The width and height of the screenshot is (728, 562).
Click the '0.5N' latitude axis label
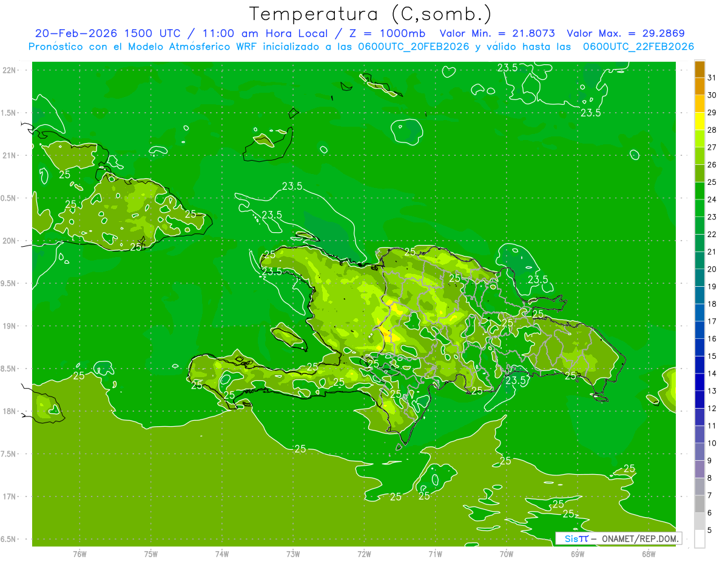tap(9, 199)
